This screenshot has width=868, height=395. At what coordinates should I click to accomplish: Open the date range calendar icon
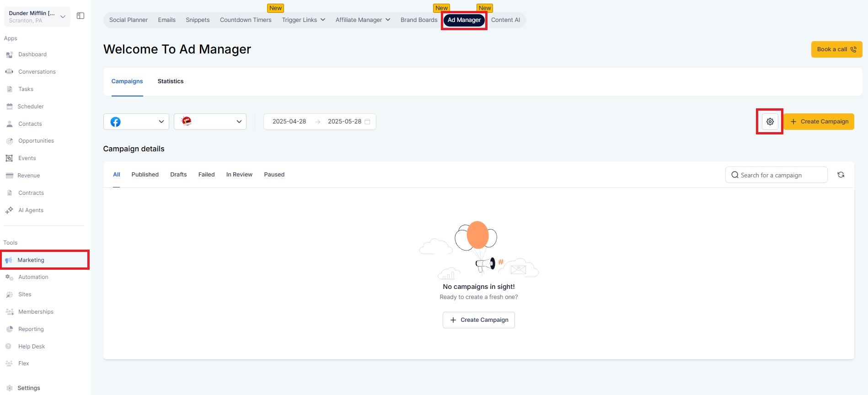click(x=367, y=122)
